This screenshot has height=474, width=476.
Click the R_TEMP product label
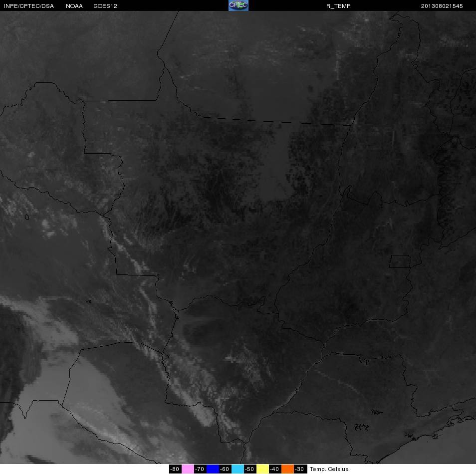tap(338, 6)
